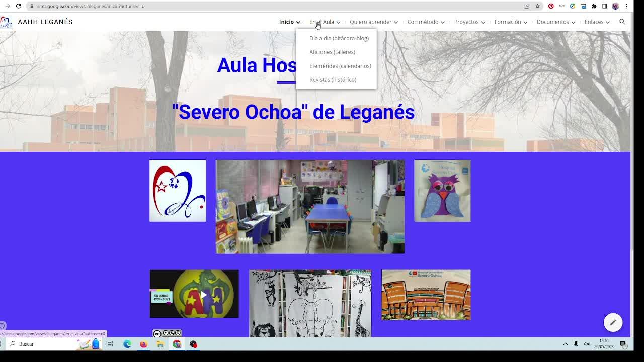This screenshot has width=644, height=362.
Task: Open the site search magnifier icon
Action: tap(622, 22)
